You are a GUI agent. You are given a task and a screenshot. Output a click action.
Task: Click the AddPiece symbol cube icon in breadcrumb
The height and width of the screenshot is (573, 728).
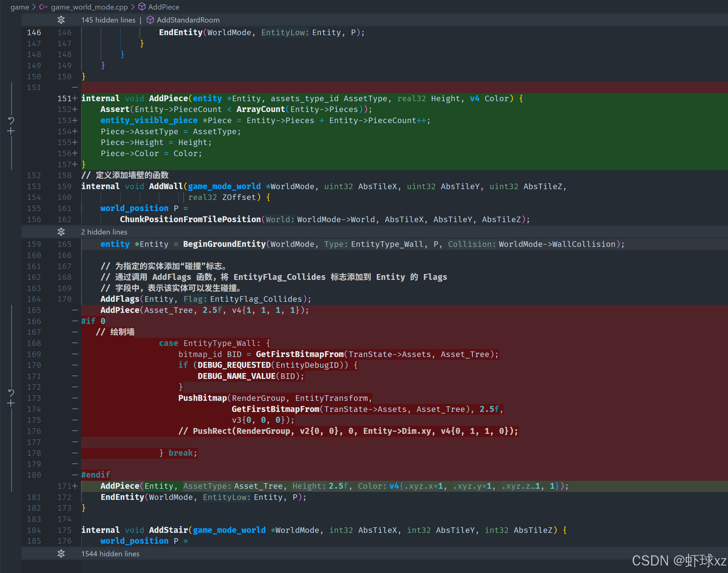click(x=142, y=7)
